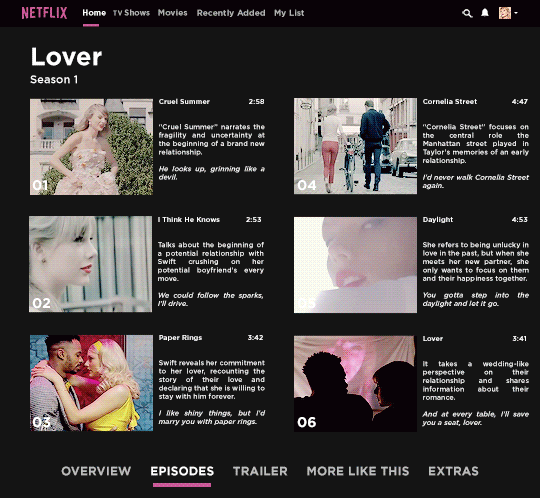Click the 4:53 duration text
540x498 pixels.
(520, 220)
